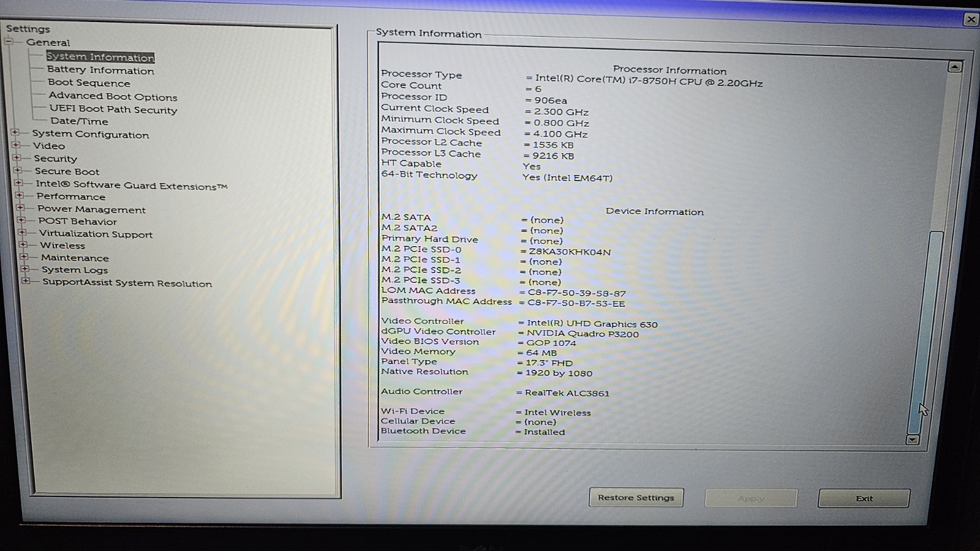Click the 64-Bit Technology Yes (Intel EM64T) value
The width and height of the screenshot is (980, 551).
pos(567,178)
